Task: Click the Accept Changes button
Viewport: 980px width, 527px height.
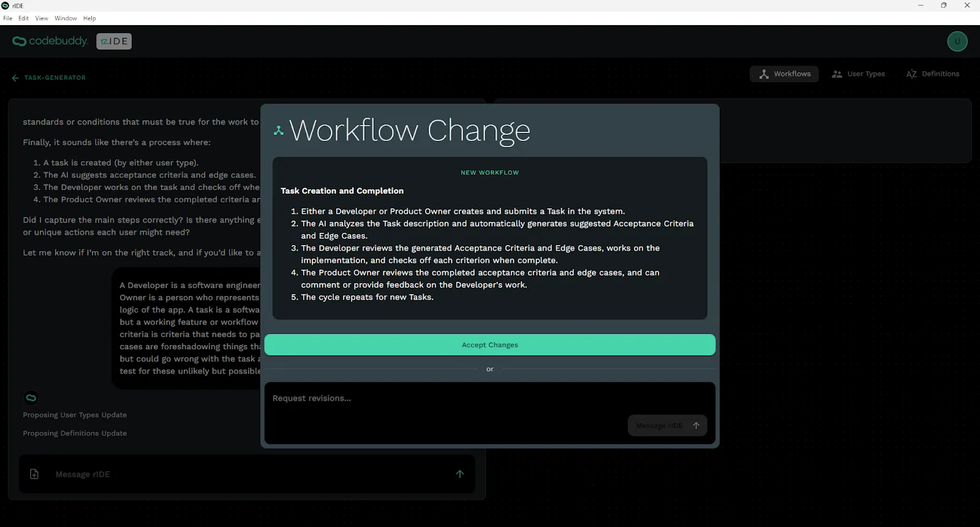Action: point(490,345)
